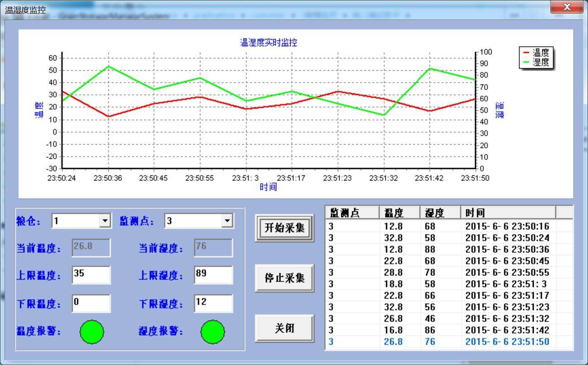Click the 下限湿度 input field
The height and width of the screenshot is (365, 588).
coord(213,303)
